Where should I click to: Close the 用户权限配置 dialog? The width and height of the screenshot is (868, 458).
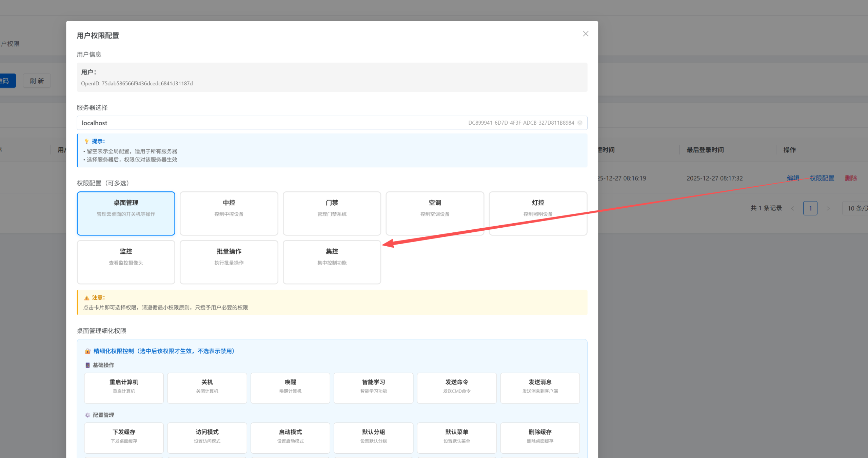(x=585, y=34)
